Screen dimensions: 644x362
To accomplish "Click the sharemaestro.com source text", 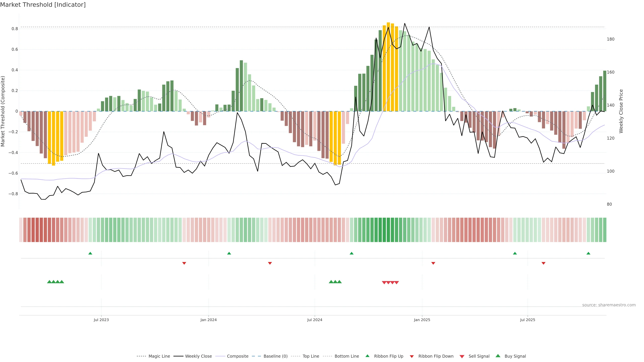I will pyautogui.click(x=609, y=305).
